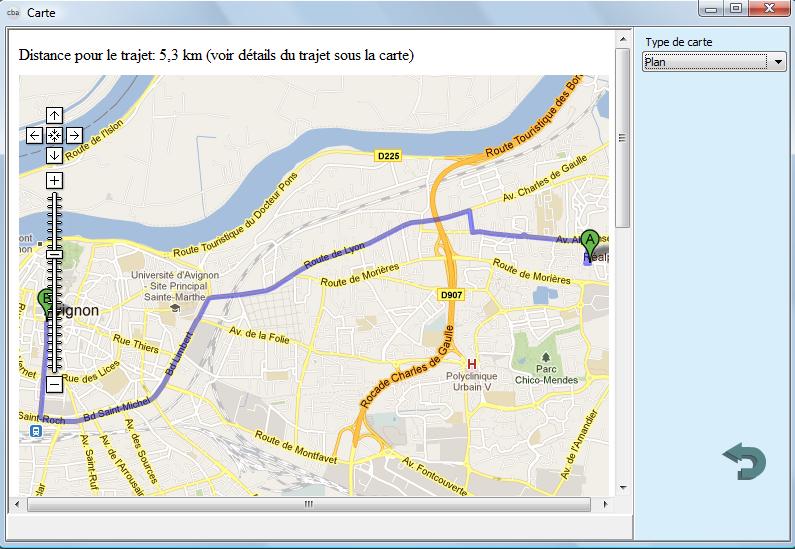Click the vertical scrollbar thumb

[x=623, y=138]
